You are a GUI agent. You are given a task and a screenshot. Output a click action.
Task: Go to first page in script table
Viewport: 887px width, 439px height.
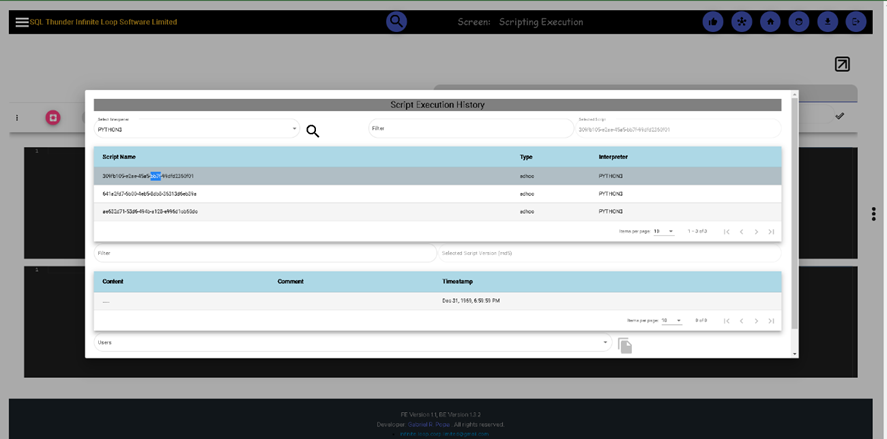(x=727, y=231)
